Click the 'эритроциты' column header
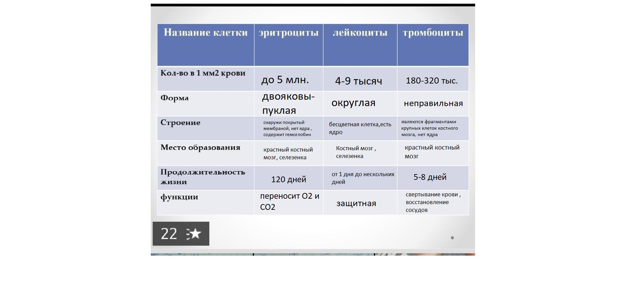The image size is (644, 293). click(288, 33)
